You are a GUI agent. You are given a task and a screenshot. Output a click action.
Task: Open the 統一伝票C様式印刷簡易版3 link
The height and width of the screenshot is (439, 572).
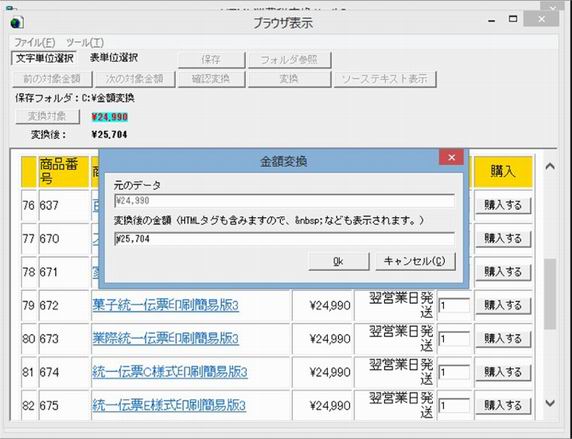click(x=170, y=372)
